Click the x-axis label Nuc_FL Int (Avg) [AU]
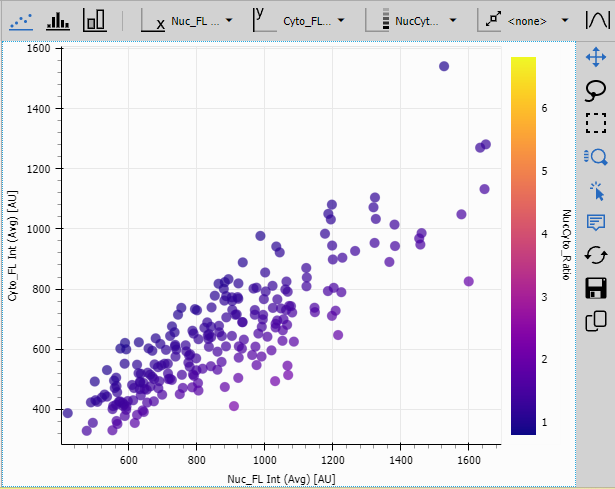Screen dimensions: 615x489 pos(281,479)
